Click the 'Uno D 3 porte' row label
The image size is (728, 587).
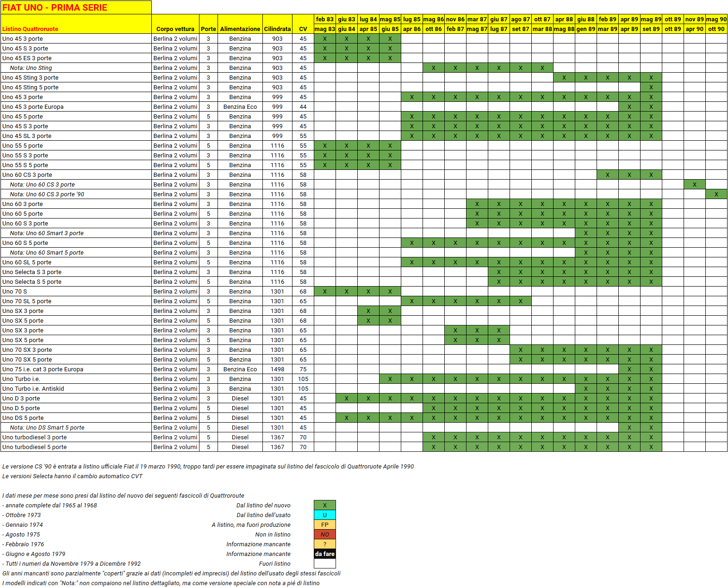[76, 398]
